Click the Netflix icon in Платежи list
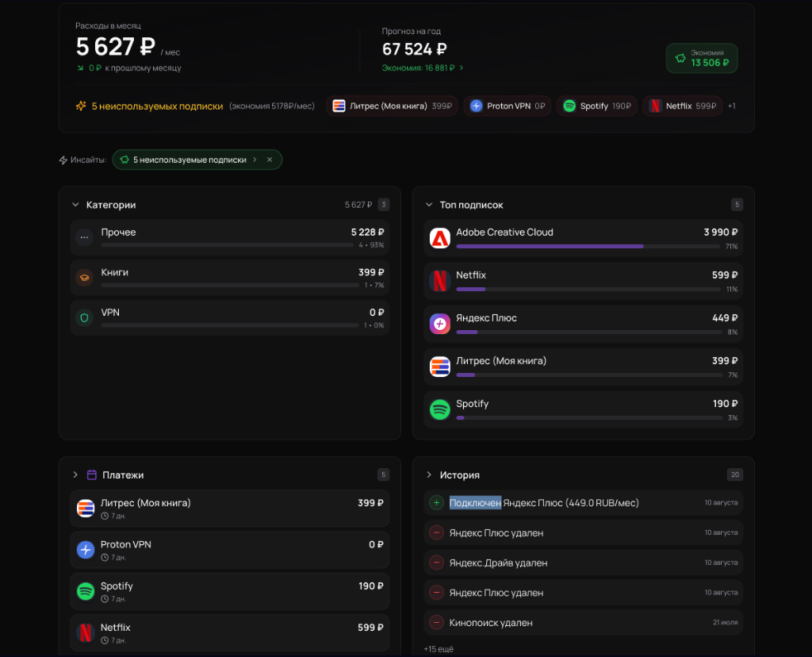Image resolution: width=812 pixels, height=657 pixels. click(x=86, y=632)
